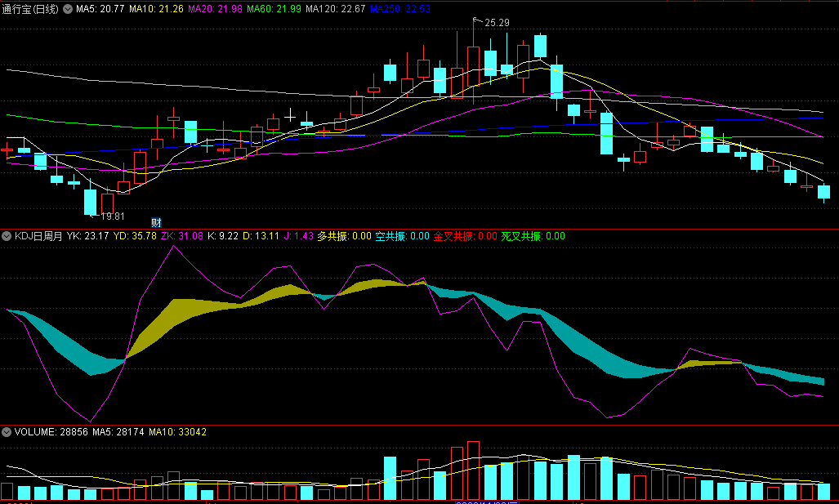Click the 多共振: 0.00 label

click(x=344, y=236)
